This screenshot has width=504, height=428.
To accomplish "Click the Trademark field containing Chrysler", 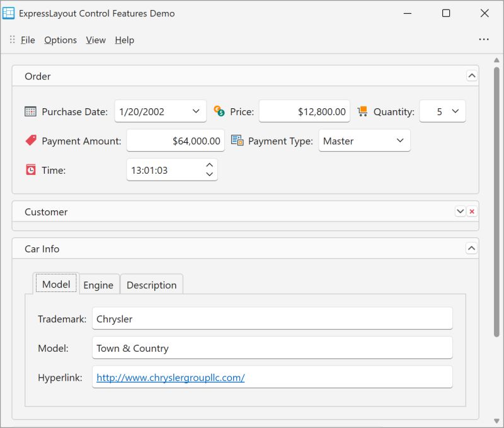I will pyautogui.click(x=272, y=318).
